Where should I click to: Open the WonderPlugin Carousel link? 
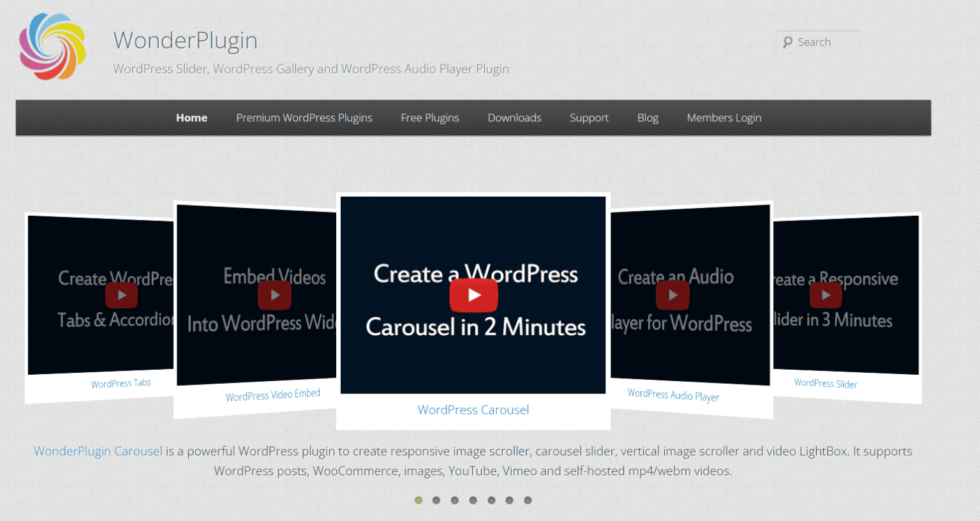[x=98, y=451]
